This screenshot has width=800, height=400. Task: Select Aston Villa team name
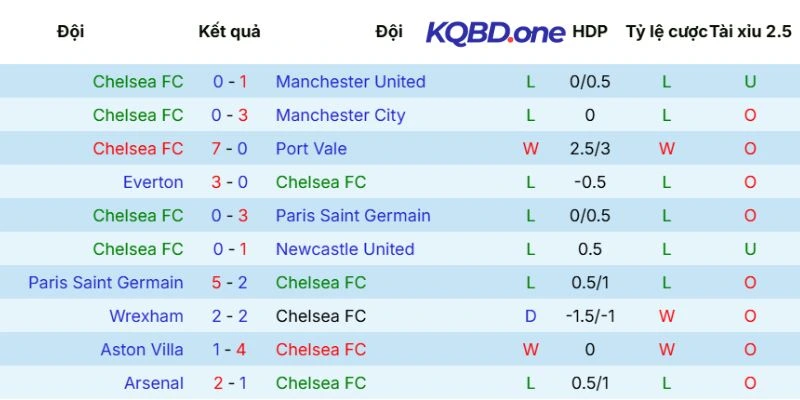pyautogui.click(x=141, y=350)
